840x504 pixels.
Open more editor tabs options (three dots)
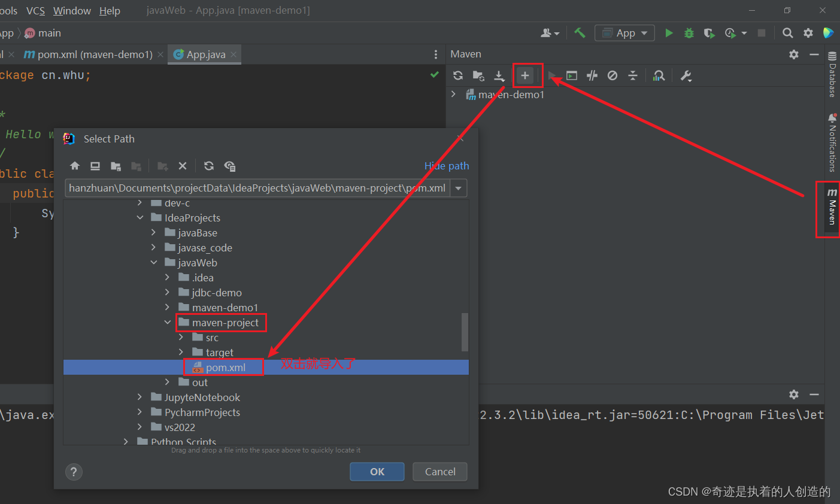(x=435, y=54)
